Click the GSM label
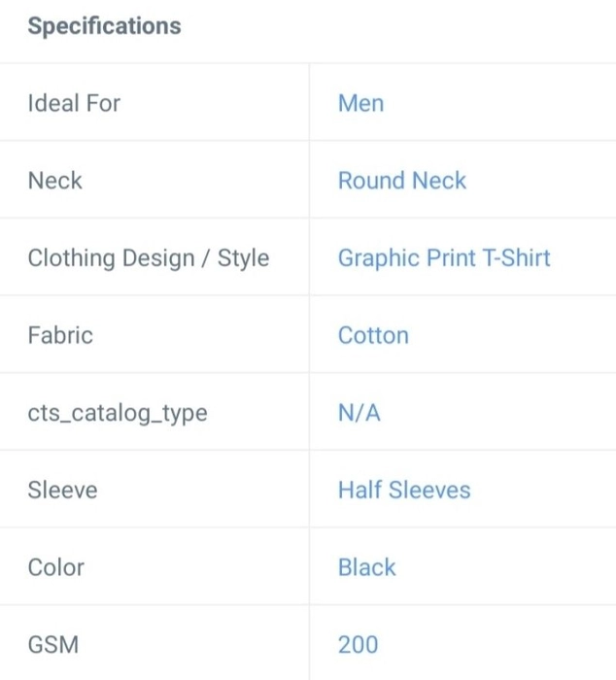 (53, 644)
